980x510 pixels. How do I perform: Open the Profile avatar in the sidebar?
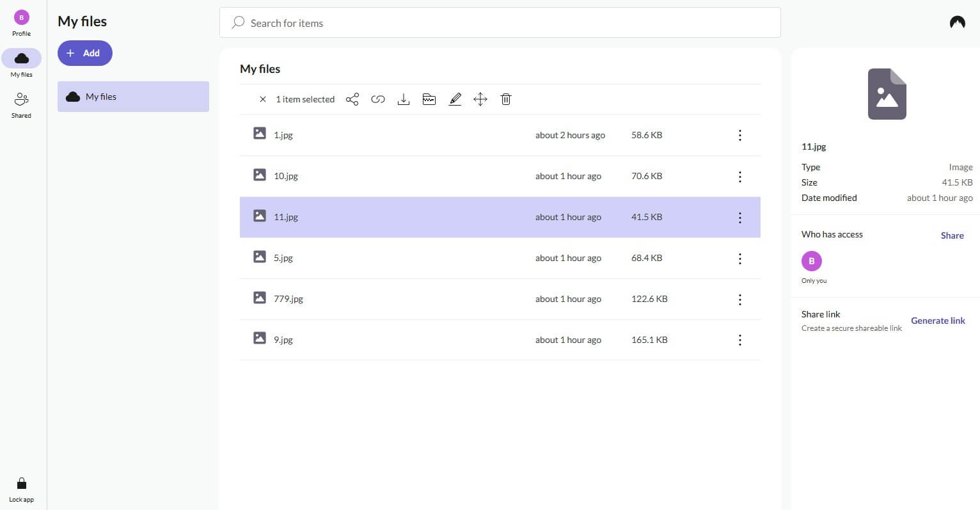(22, 18)
